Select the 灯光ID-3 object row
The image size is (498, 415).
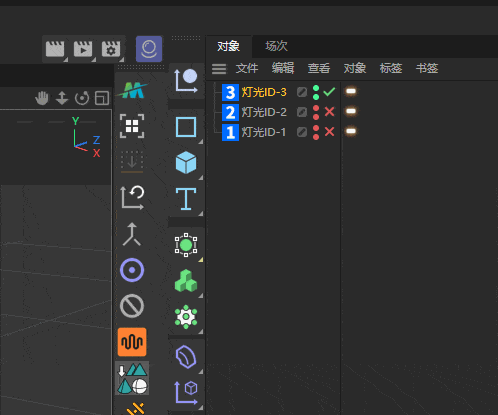pyautogui.click(x=264, y=92)
